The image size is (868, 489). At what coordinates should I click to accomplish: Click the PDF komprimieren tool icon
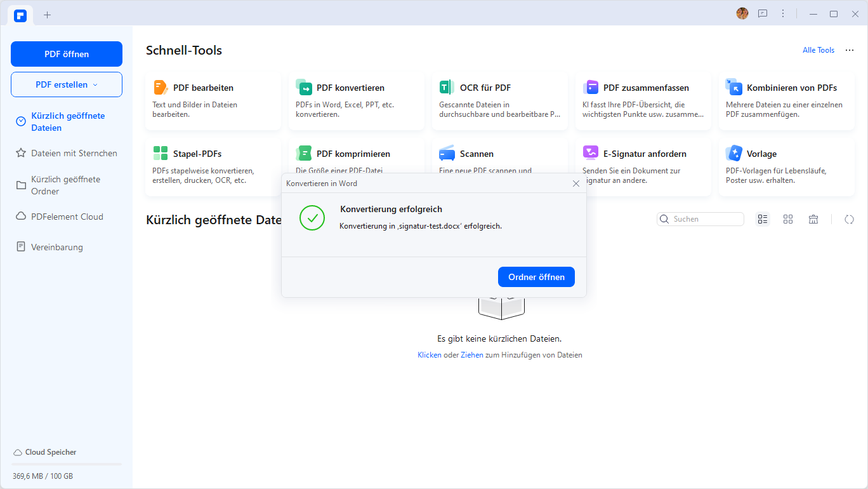[304, 153]
